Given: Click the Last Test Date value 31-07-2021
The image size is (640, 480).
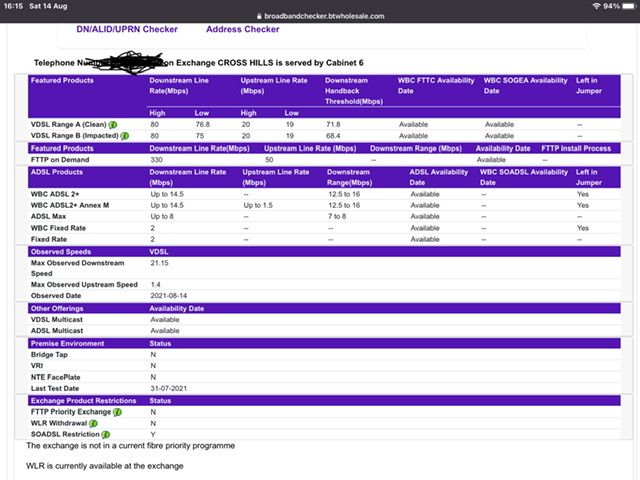Looking at the screenshot, I should pyautogui.click(x=168, y=388).
